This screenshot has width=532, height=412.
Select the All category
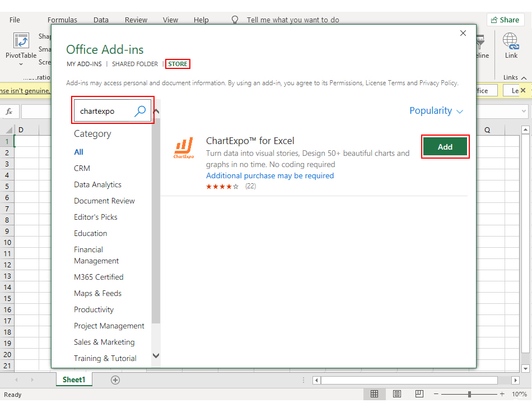[x=79, y=152]
